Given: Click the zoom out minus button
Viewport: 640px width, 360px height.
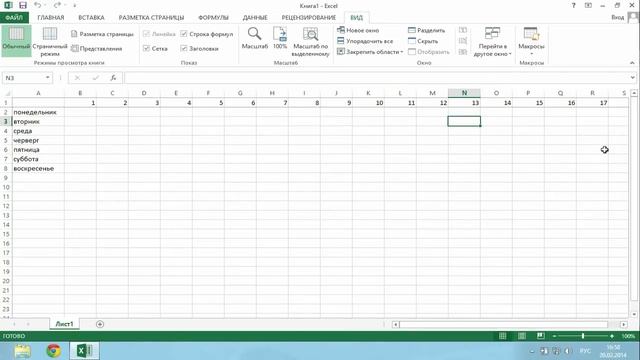Looking at the screenshot, I should click(x=554, y=336).
